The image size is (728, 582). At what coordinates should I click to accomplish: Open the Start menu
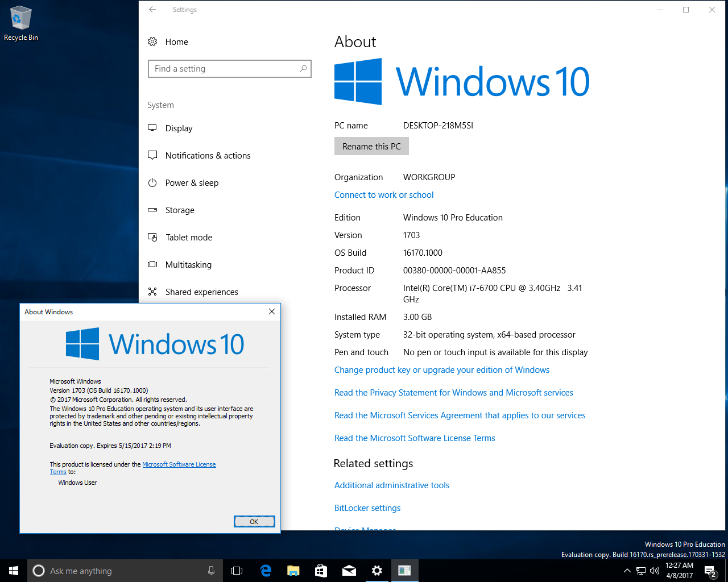(14, 571)
